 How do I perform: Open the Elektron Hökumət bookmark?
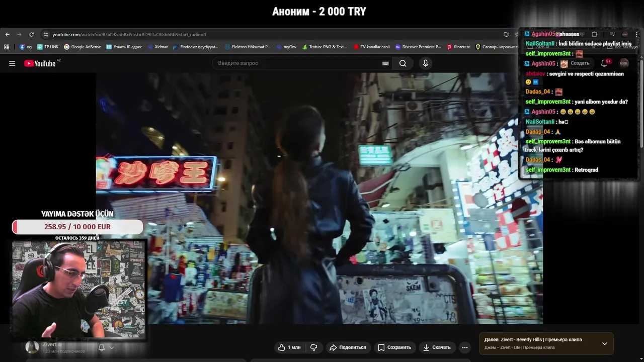(248, 47)
